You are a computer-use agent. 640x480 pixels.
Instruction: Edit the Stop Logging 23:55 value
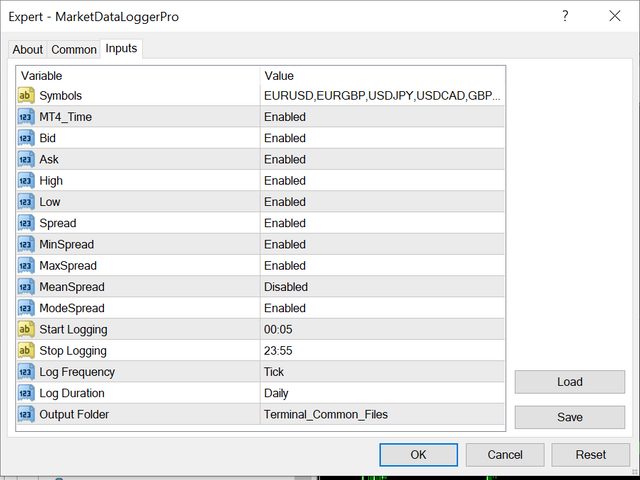[x=278, y=350]
